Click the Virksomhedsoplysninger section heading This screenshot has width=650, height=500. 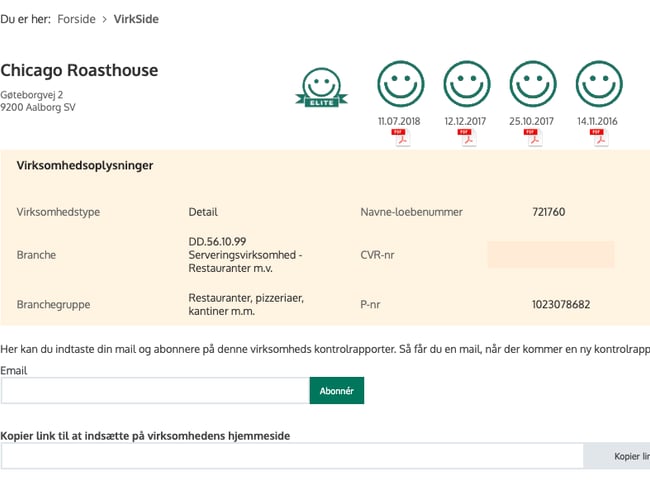pyautogui.click(x=85, y=165)
